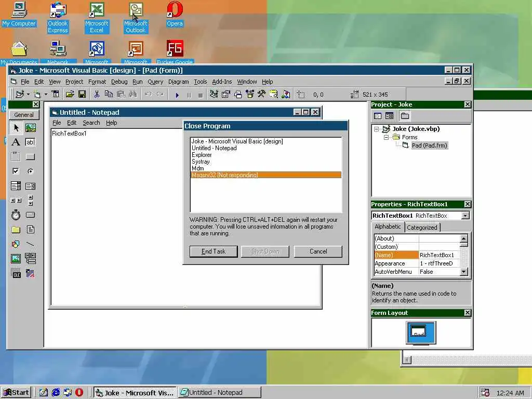The height and width of the screenshot is (399, 532).
Task: Open the RichTextBox1 object dropdown in Properties
Action: click(x=465, y=216)
